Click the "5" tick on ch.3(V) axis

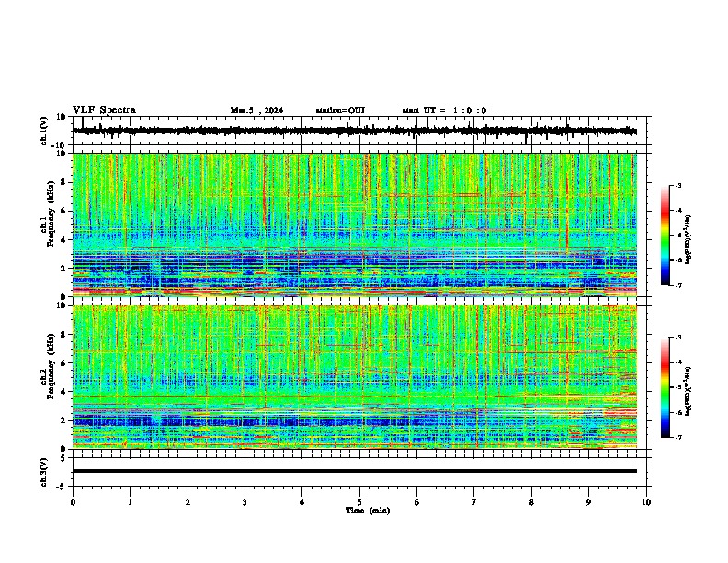pos(63,457)
